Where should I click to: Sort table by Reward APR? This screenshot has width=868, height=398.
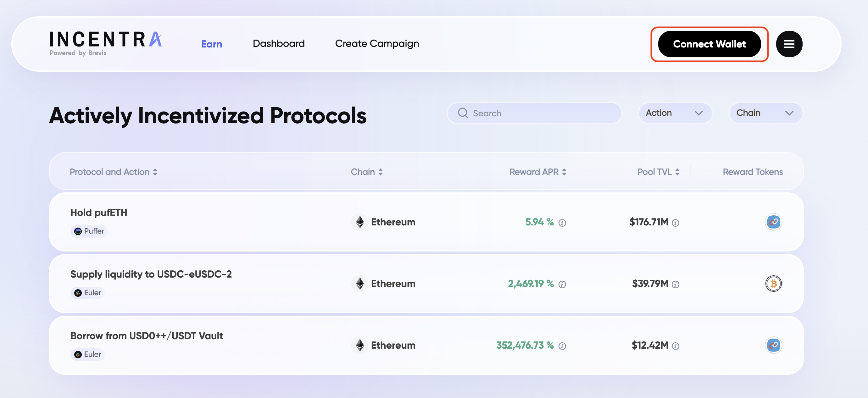tap(537, 172)
